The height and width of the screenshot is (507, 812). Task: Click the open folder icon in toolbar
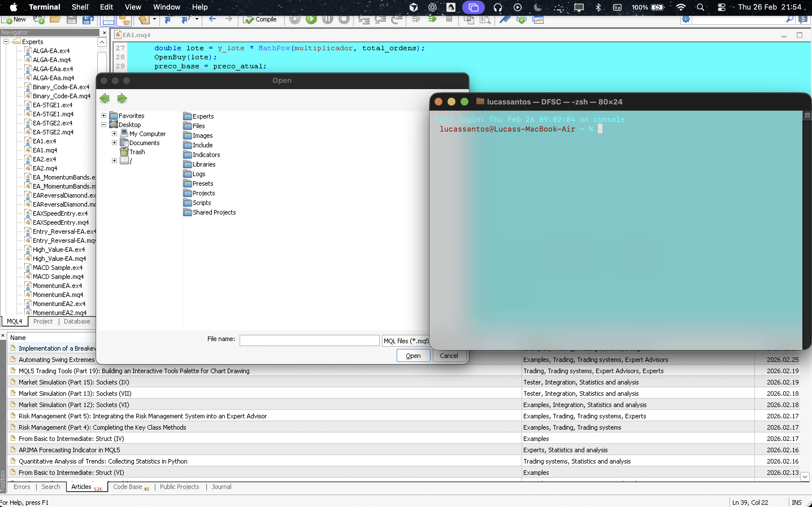coord(55,19)
